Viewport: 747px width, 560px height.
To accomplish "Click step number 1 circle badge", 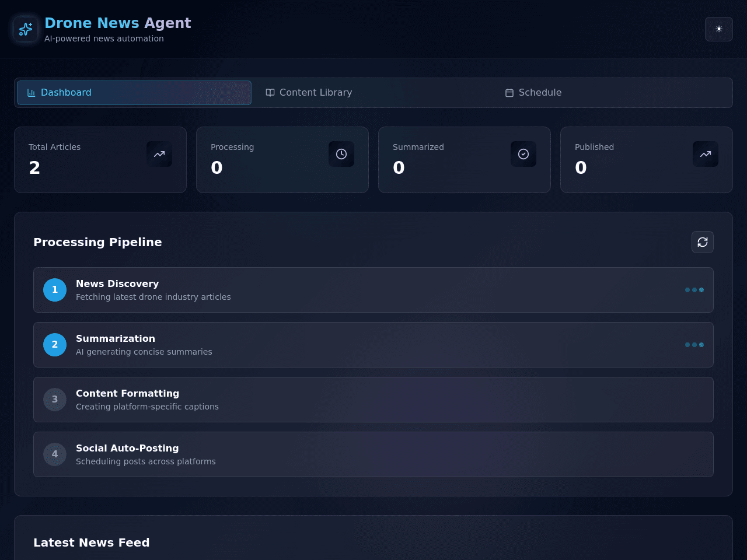I will pyautogui.click(x=55, y=290).
